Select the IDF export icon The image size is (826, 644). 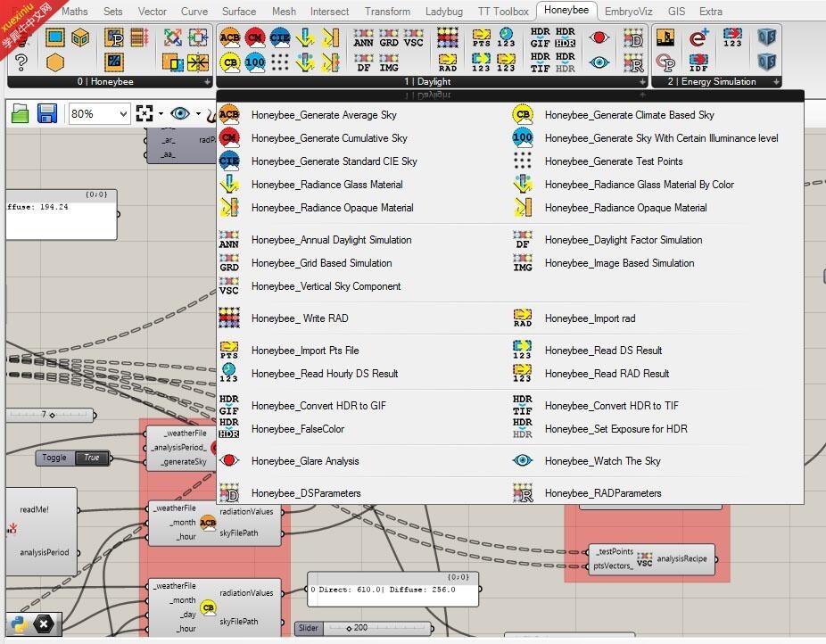tap(698, 62)
